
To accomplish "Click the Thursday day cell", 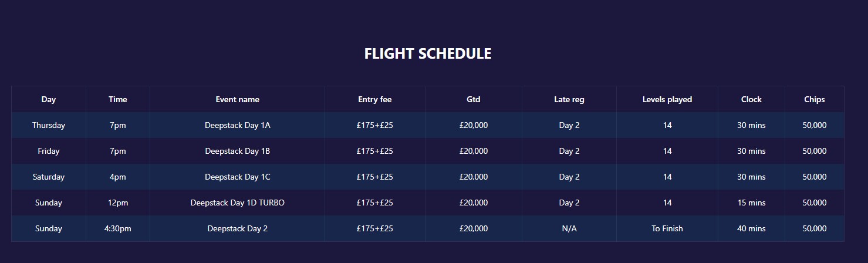I will pyautogui.click(x=49, y=125).
